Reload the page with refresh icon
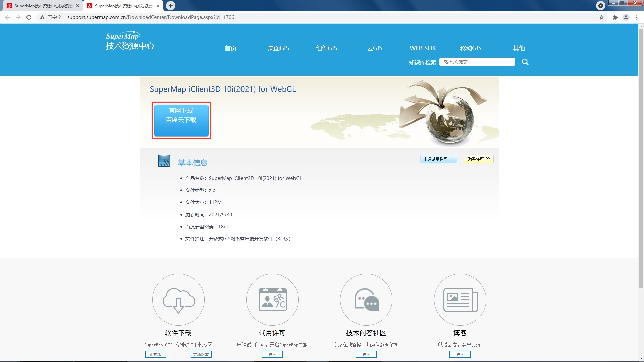 pyautogui.click(x=29, y=17)
